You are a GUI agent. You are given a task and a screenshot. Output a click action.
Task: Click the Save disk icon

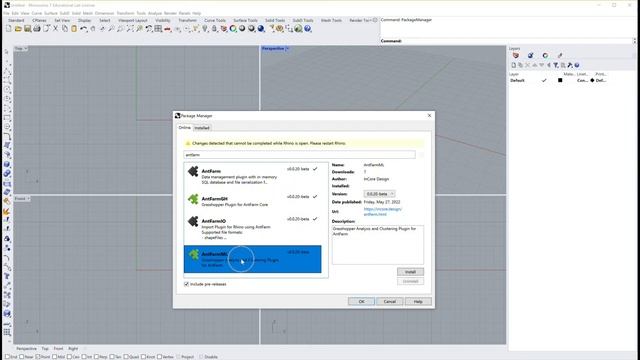coord(27,29)
